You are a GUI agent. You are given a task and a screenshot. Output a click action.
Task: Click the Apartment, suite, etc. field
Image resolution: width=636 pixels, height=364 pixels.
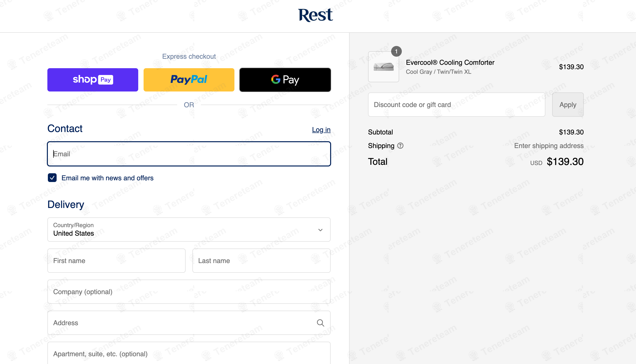[x=189, y=353]
